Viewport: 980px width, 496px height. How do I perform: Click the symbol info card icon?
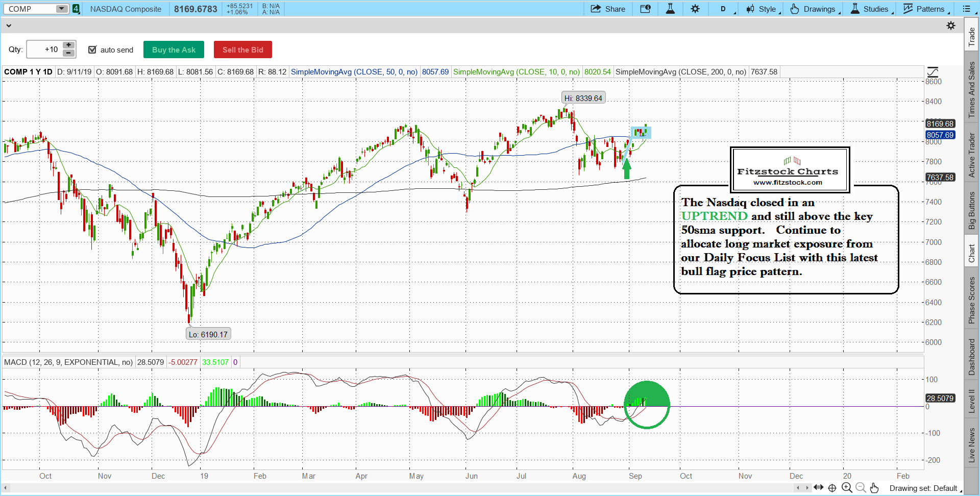(645, 9)
